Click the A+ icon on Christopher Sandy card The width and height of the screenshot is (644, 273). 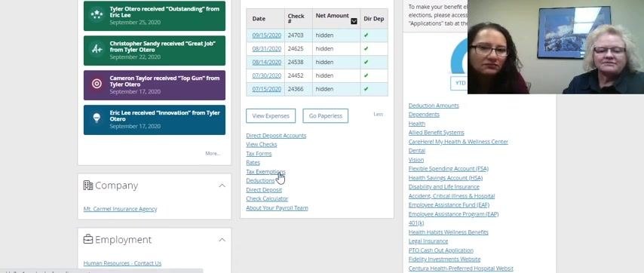97,49
